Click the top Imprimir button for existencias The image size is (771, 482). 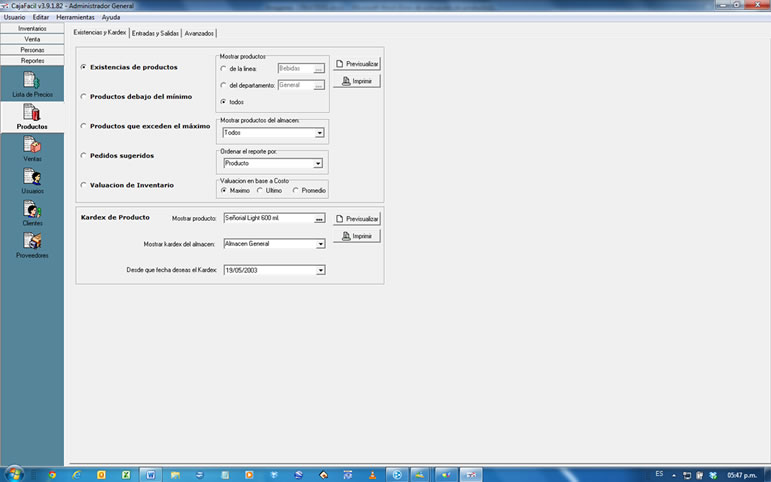pos(357,81)
